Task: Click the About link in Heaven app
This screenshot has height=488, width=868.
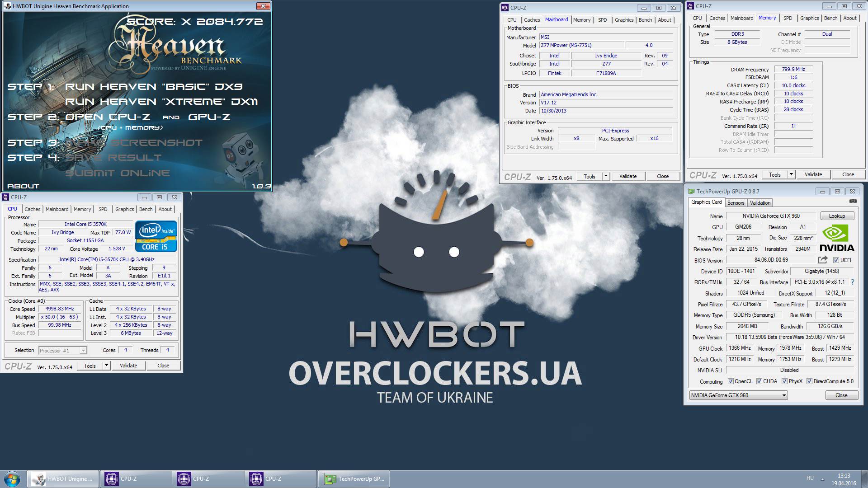Action: [23, 186]
